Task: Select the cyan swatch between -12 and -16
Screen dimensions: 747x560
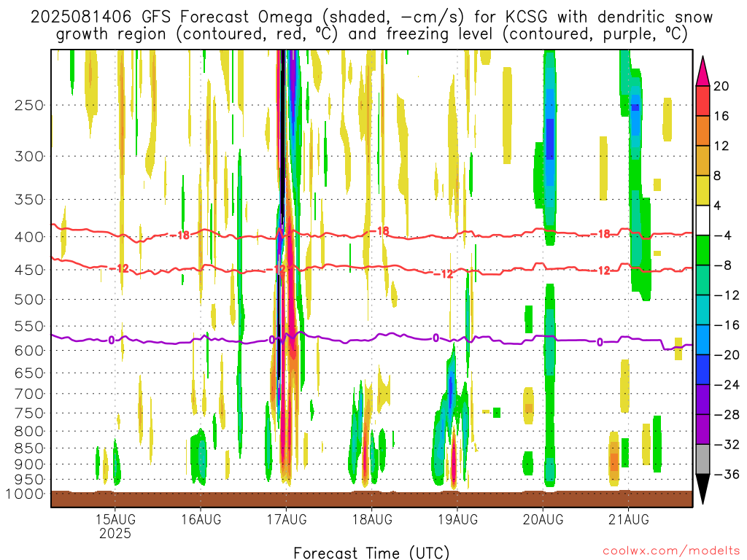Action: pyautogui.click(x=703, y=310)
